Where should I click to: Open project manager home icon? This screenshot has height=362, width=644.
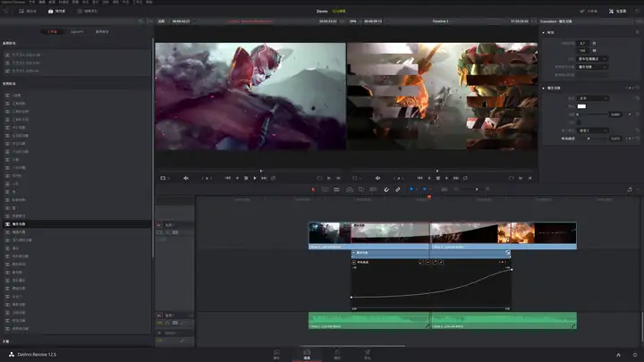tap(618, 355)
